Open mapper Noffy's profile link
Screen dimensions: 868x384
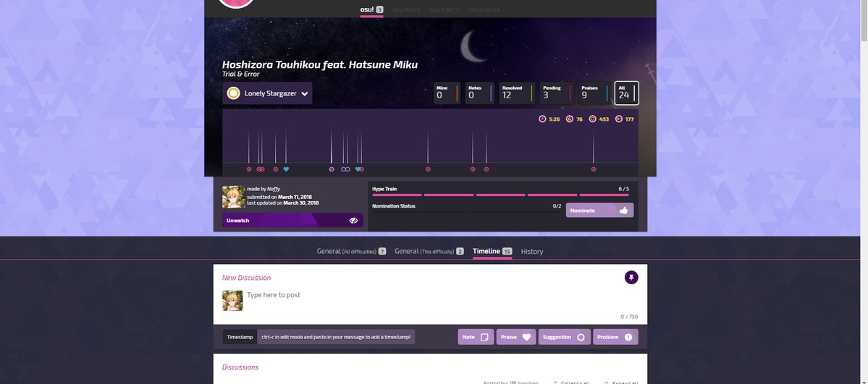[x=274, y=189]
